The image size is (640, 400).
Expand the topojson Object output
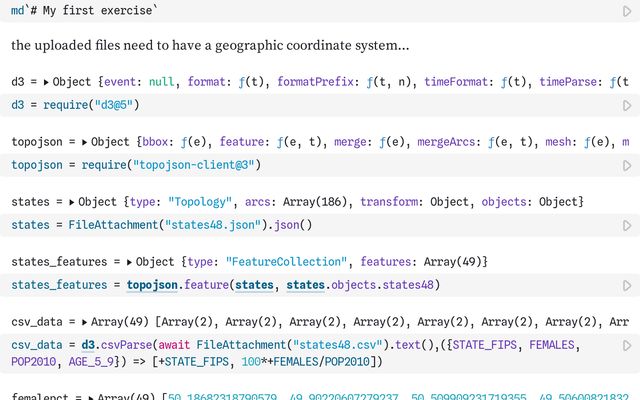(x=84, y=142)
